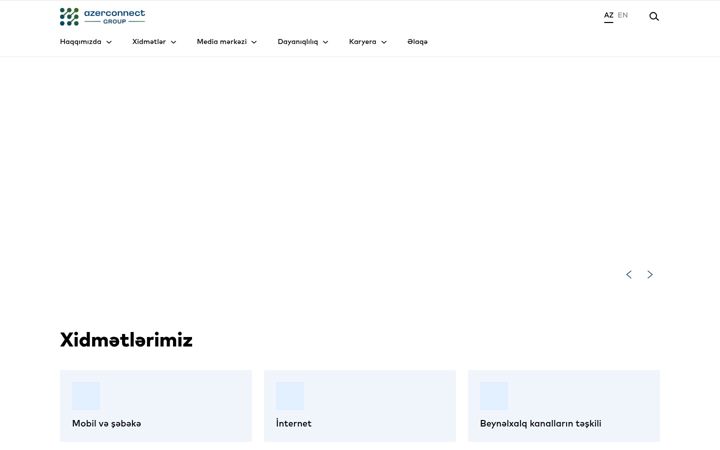Expand the chevron next to Dayanıqlılıq
Screen dimensions: 720x450
click(x=326, y=42)
